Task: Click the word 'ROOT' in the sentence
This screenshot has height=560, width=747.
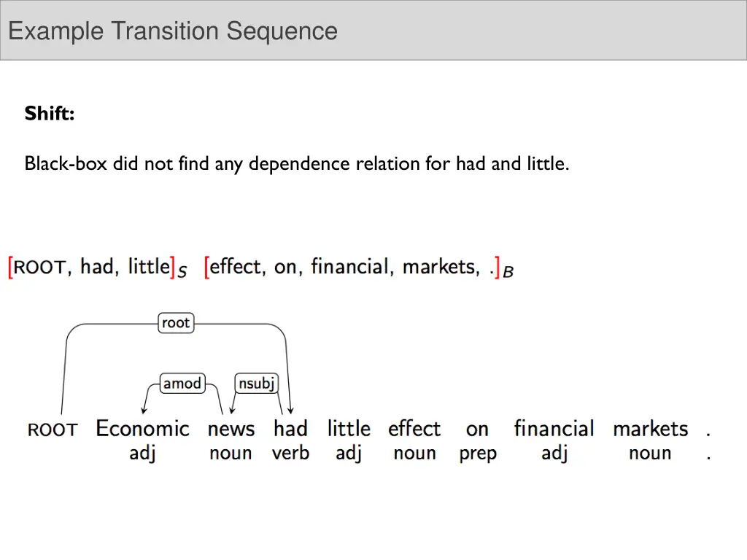Action: pos(53,430)
